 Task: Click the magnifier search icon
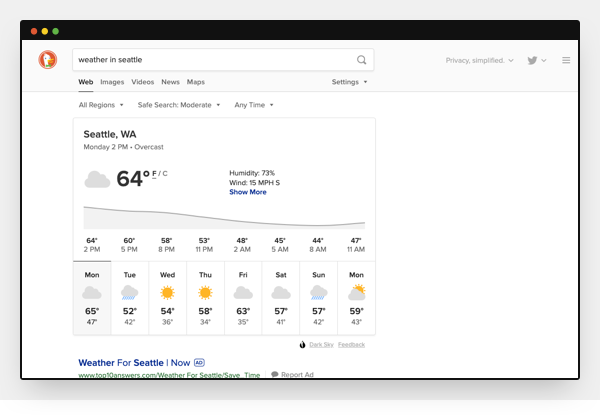[x=362, y=60]
